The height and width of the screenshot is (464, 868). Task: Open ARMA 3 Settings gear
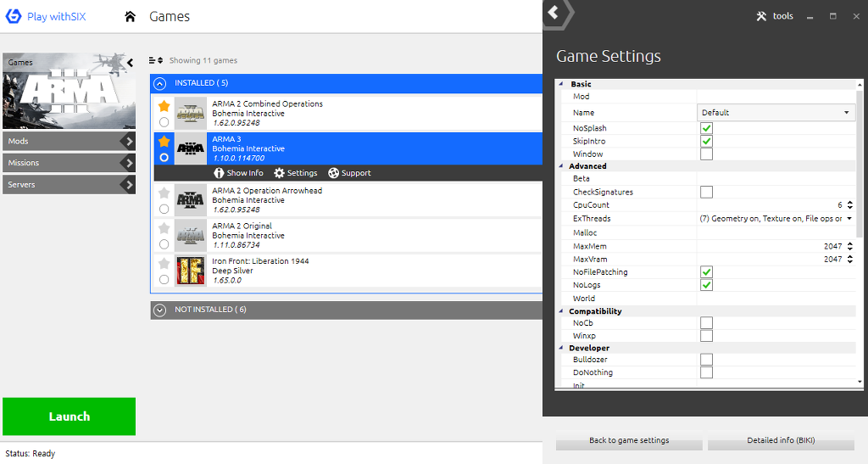(x=279, y=173)
